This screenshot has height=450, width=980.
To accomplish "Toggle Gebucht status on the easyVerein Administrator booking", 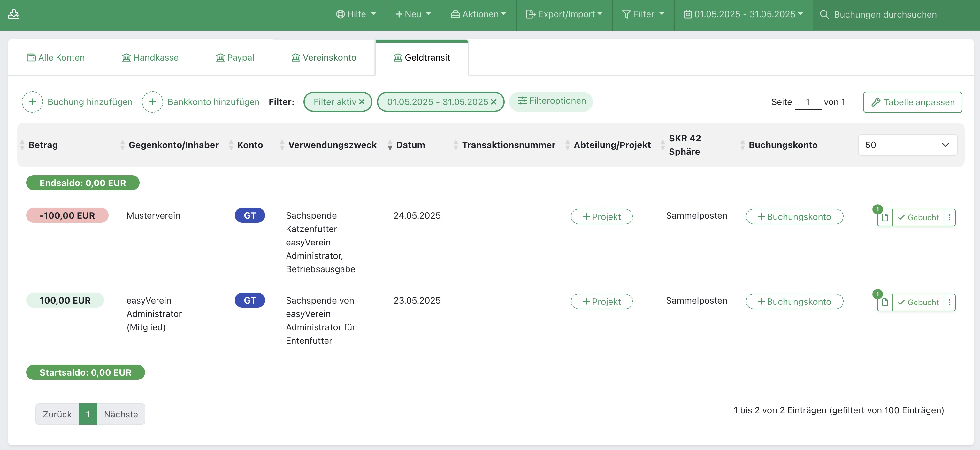I will pyautogui.click(x=918, y=302).
